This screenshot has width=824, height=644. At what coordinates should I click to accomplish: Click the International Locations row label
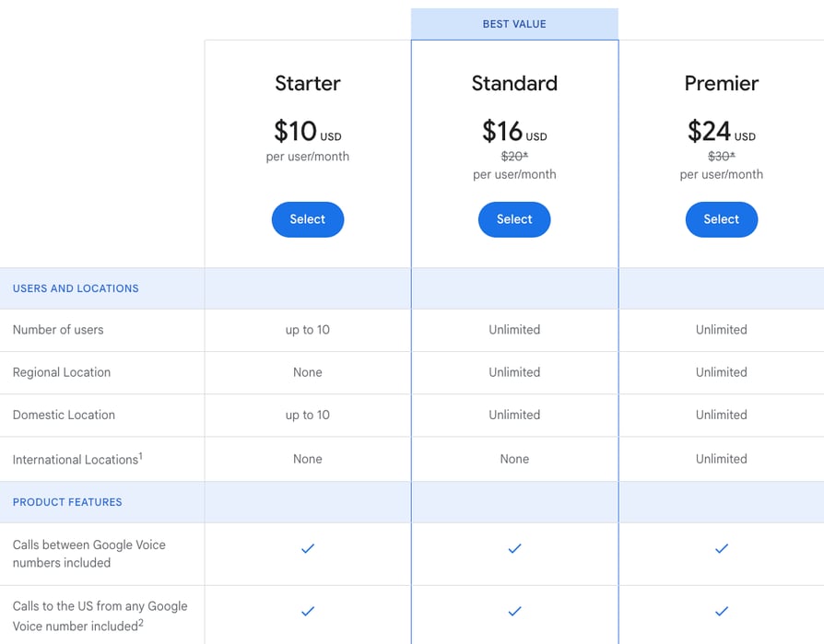(77, 459)
